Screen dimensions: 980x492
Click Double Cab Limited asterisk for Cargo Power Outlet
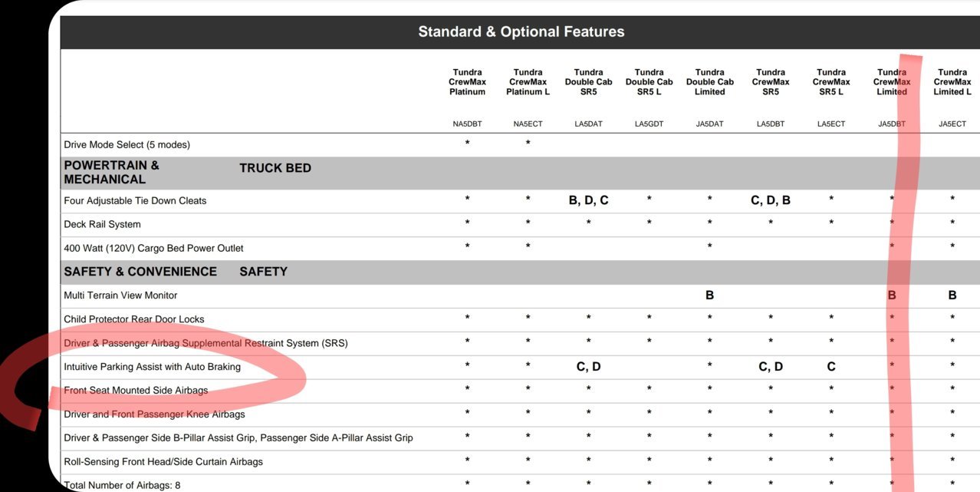tap(709, 247)
